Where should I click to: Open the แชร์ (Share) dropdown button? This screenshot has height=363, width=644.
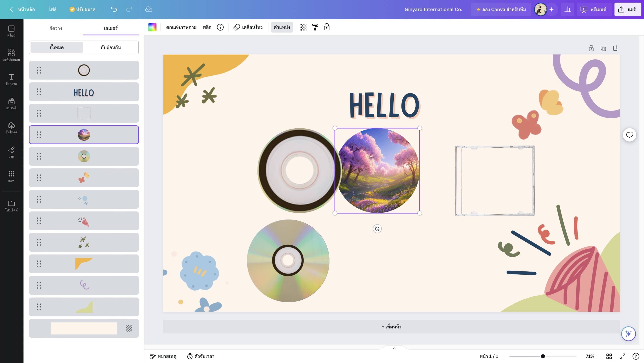click(627, 9)
